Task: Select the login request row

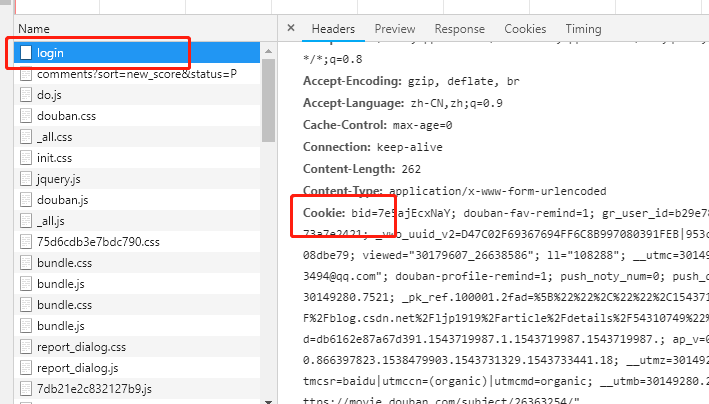Action: [137, 53]
